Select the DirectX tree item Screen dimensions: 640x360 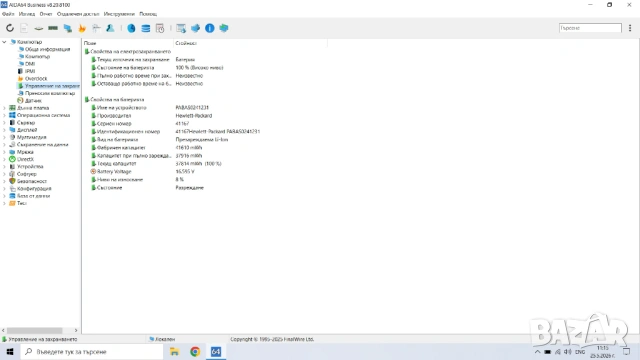[25, 159]
